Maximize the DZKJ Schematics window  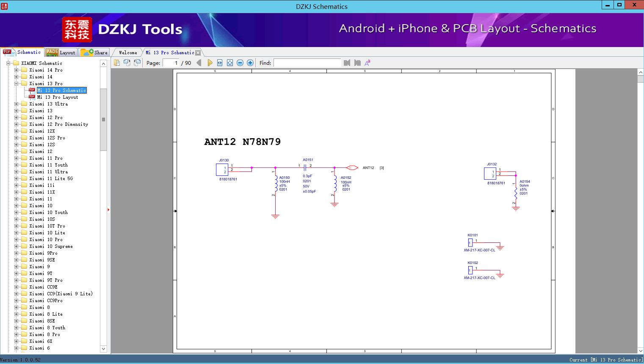point(619,5)
